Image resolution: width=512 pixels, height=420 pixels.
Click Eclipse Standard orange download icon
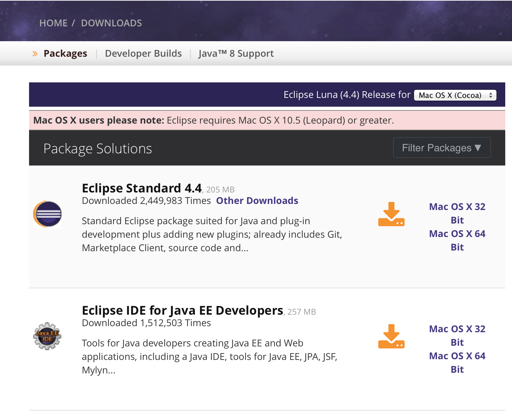391,214
